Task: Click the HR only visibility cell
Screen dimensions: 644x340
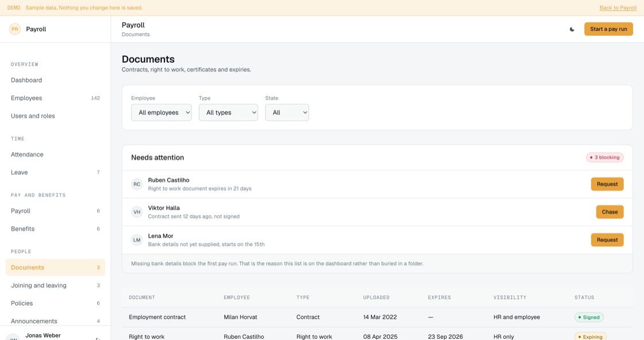Action: click(x=504, y=337)
